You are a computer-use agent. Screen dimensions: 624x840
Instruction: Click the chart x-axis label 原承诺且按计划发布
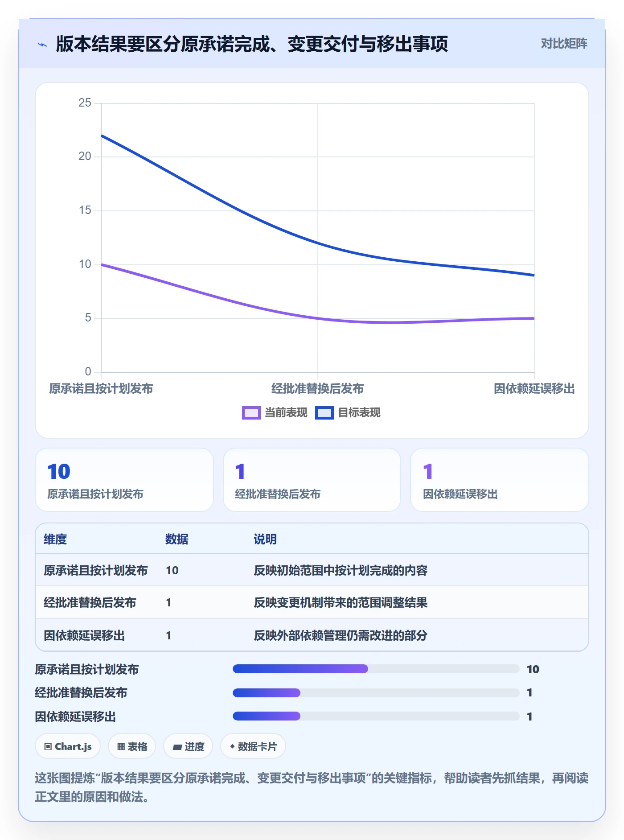click(x=101, y=389)
